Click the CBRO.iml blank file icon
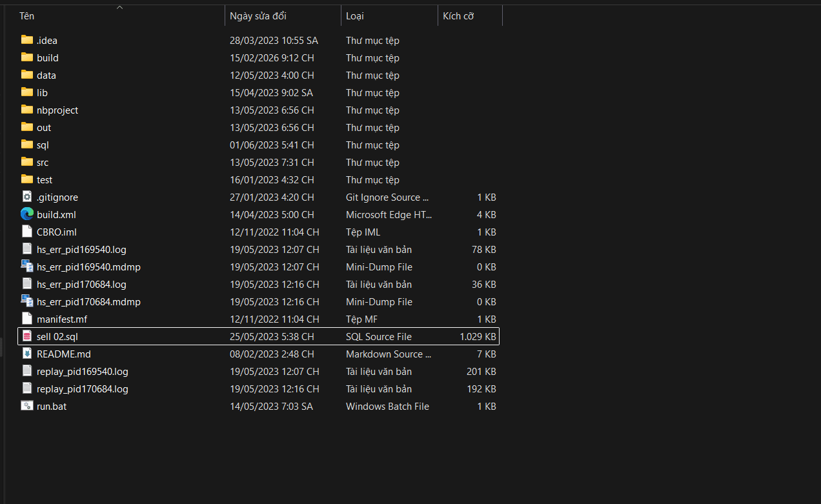The width and height of the screenshot is (821, 504). pyautogui.click(x=26, y=232)
